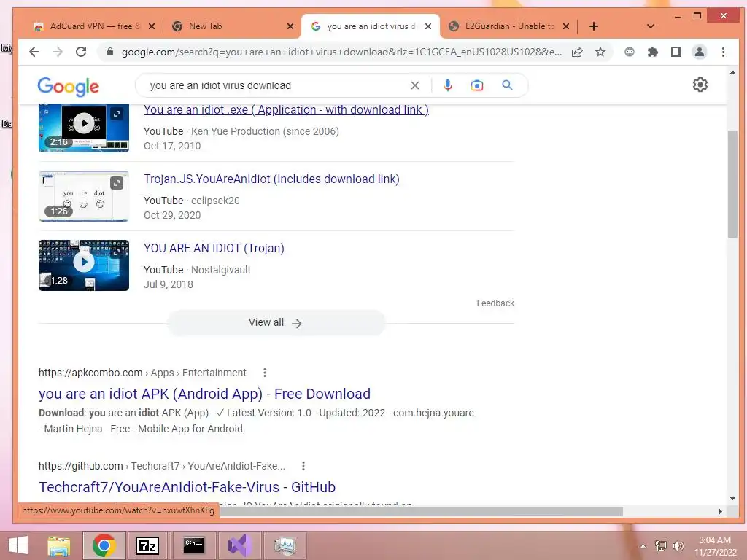The image size is (747, 560).
Task: Open a new tab with plus button
Action: click(594, 26)
